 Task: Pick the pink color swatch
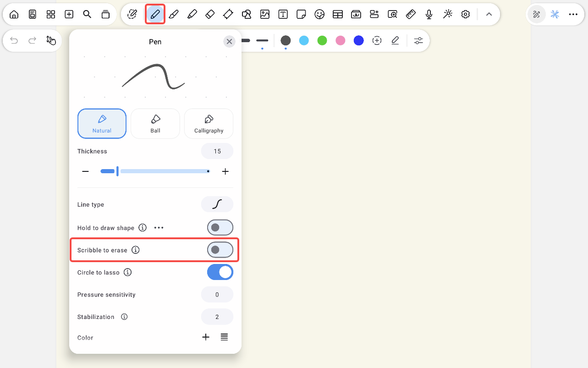341,41
